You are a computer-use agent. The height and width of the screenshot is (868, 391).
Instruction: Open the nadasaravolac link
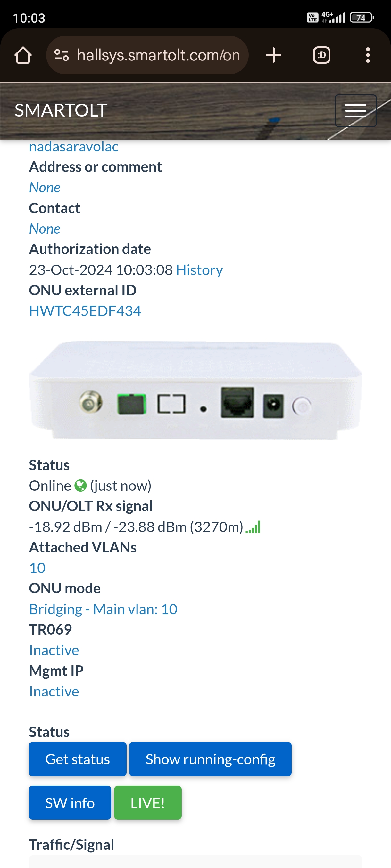[x=73, y=147]
